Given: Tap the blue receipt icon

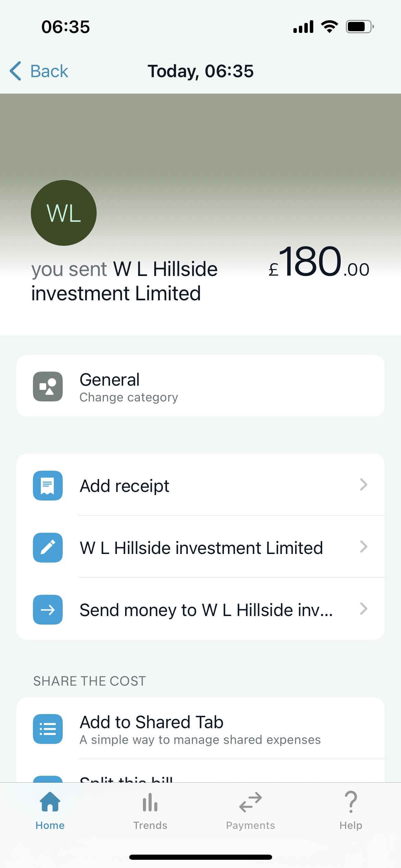Looking at the screenshot, I should pyautogui.click(x=48, y=485).
